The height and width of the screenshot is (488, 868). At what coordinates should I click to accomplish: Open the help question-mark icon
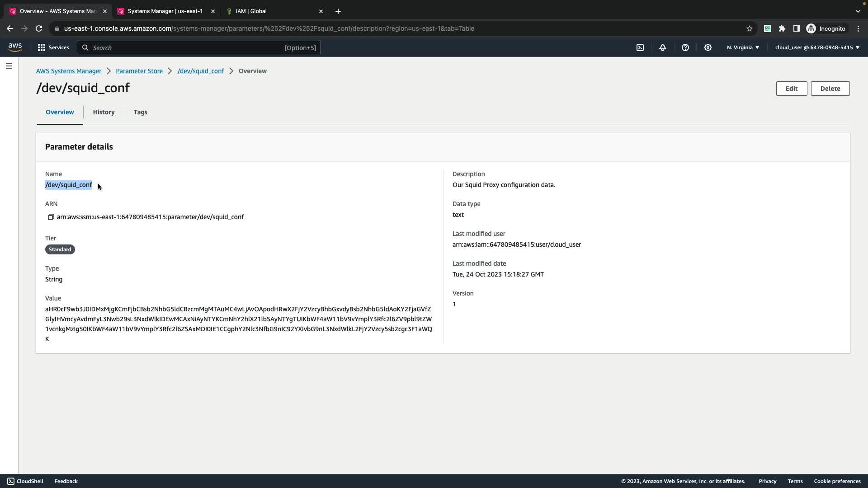pos(685,47)
